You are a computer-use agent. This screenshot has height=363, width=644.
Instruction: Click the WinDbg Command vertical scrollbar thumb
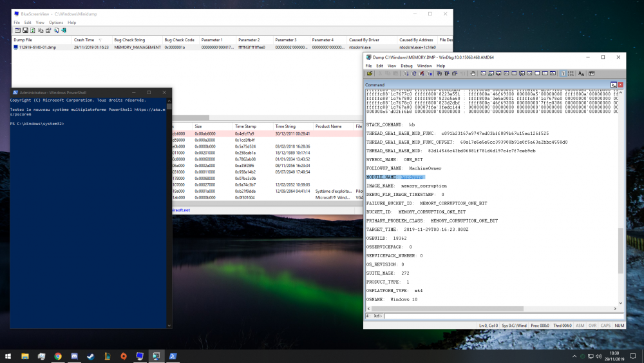[x=620, y=251]
